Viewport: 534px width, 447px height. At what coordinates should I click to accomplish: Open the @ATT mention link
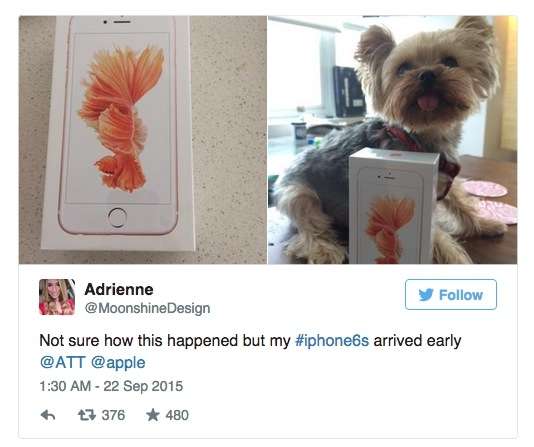coord(62,362)
